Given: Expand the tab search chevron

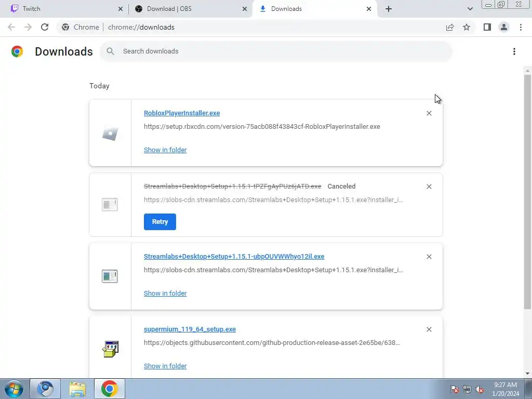Looking at the screenshot, I should tap(470, 9).
